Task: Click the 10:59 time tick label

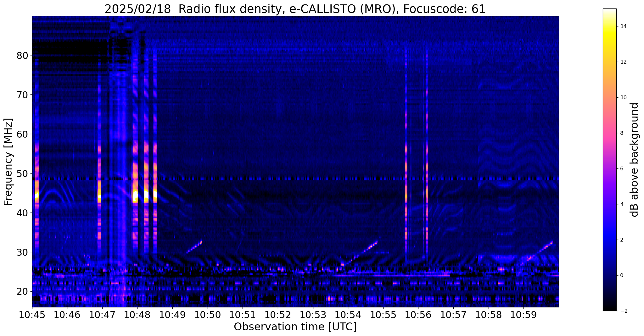Action: (524, 315)
